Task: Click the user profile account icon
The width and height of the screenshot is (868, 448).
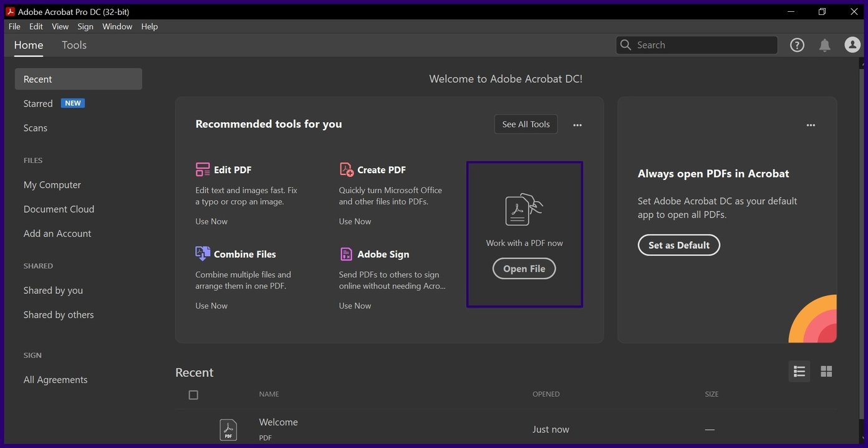Action: 852,45
